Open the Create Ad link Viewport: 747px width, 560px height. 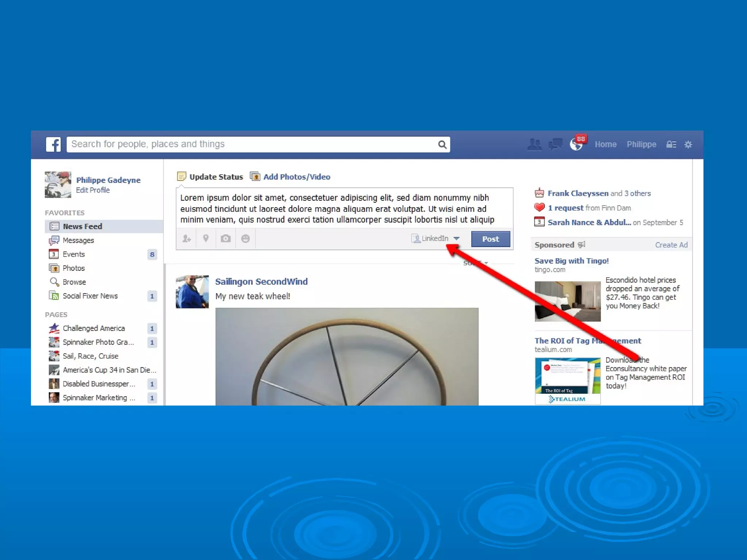pos(671,245)
